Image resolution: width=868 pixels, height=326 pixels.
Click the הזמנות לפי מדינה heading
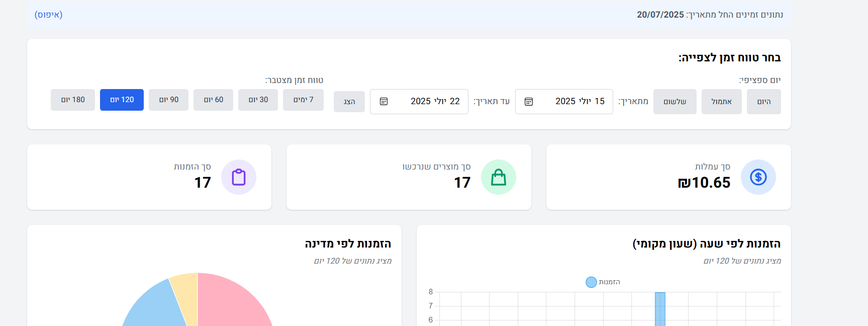(348, 244)
